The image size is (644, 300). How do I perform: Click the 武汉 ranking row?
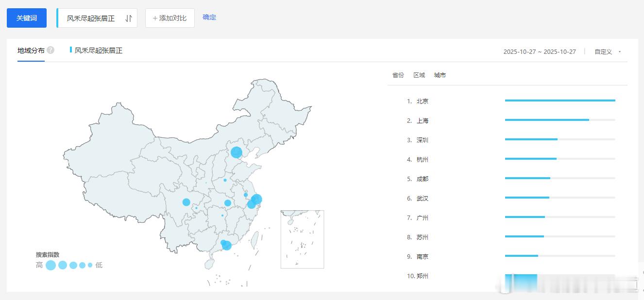tap(511, 198)
